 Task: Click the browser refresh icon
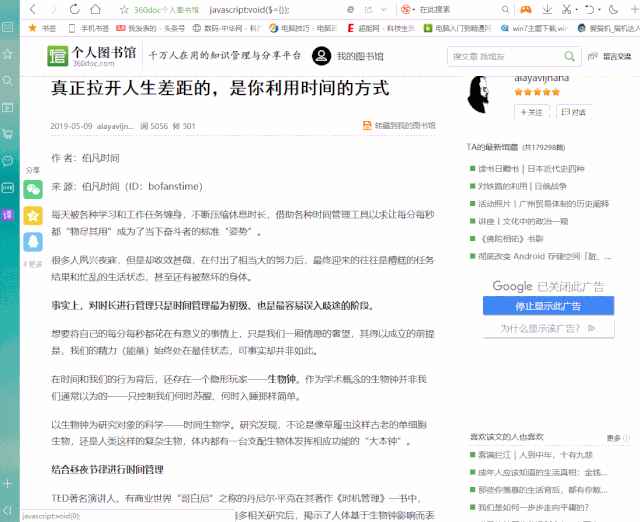coord(74,9)
